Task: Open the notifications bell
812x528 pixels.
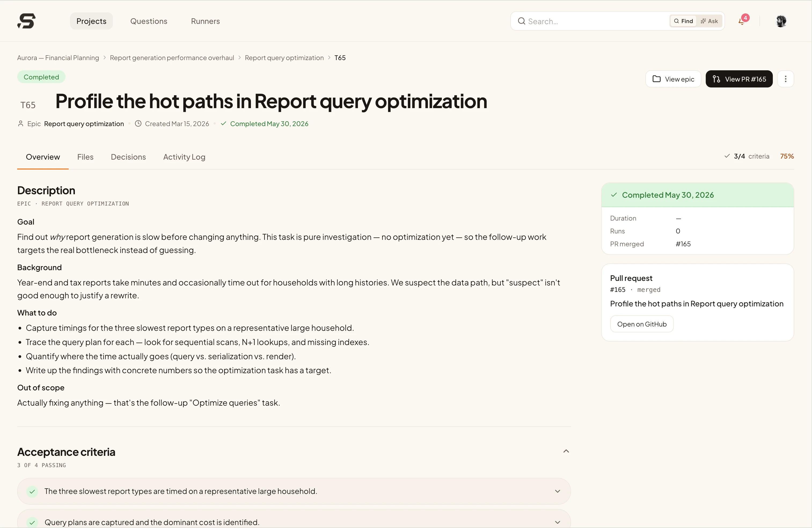Action: click(742, 21)
